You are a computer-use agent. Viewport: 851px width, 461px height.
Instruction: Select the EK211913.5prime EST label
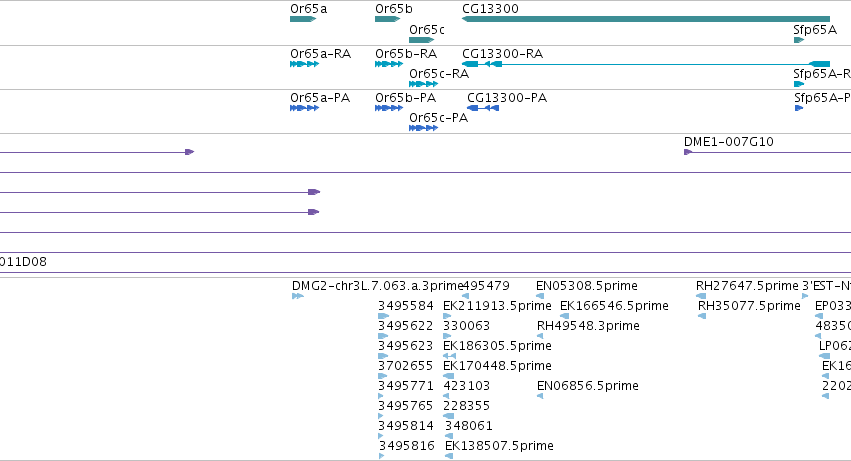(x=497, y=306)
